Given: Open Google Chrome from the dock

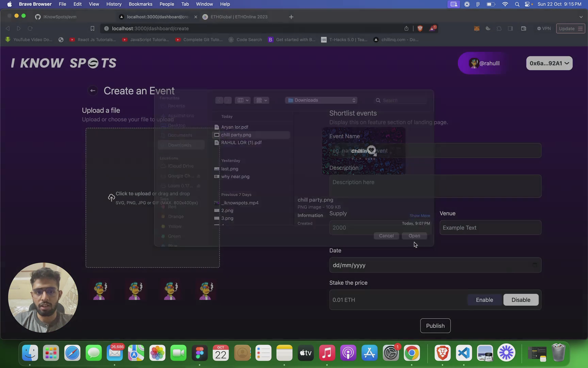Looking at the screenshot, I should point(412,353).
